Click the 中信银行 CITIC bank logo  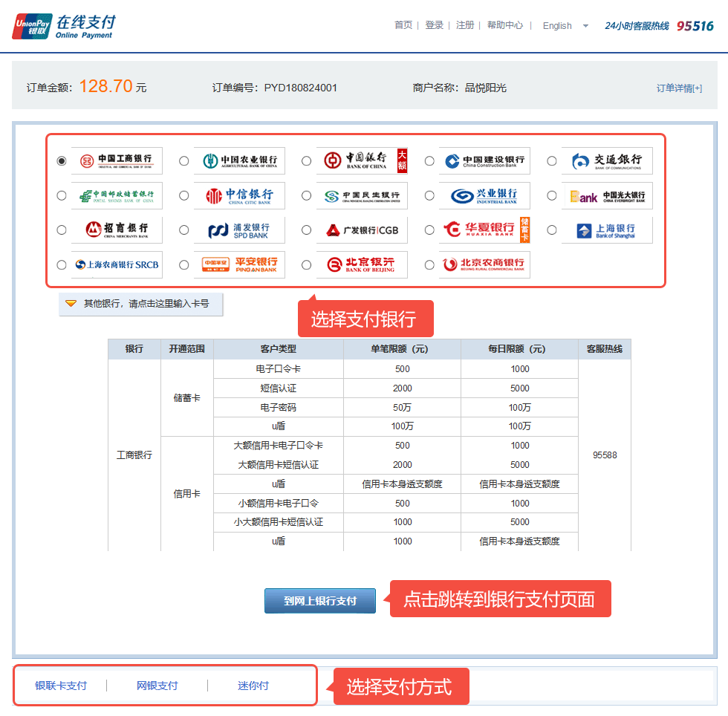(239, 195)
